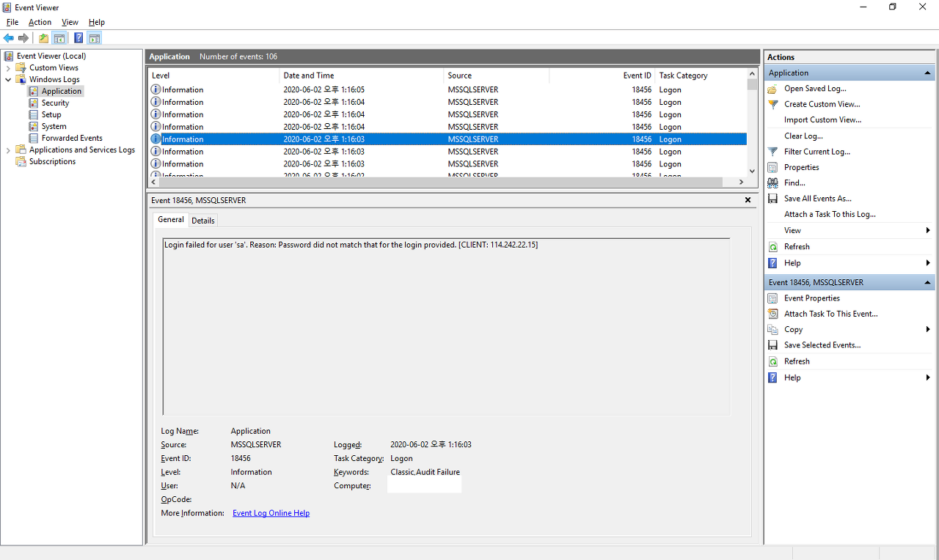Click event list horizontal scrollbar left arrow
939x560 pixels.
coord(154,182)
